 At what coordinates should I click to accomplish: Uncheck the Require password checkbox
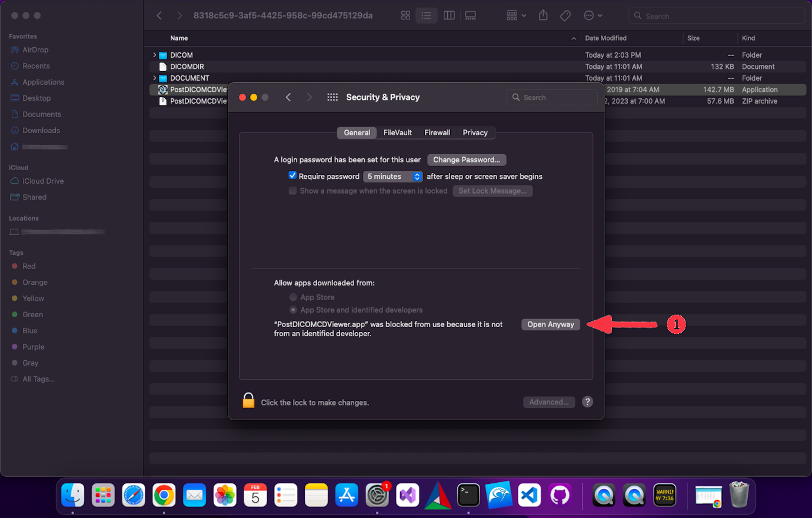(x=292, y=175)
